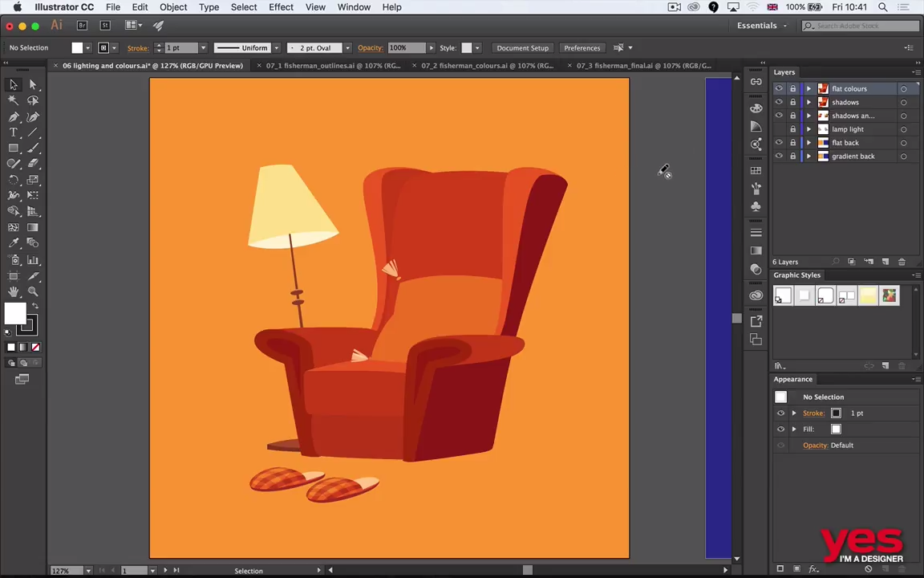Open the Object menu

click(173, 7)
